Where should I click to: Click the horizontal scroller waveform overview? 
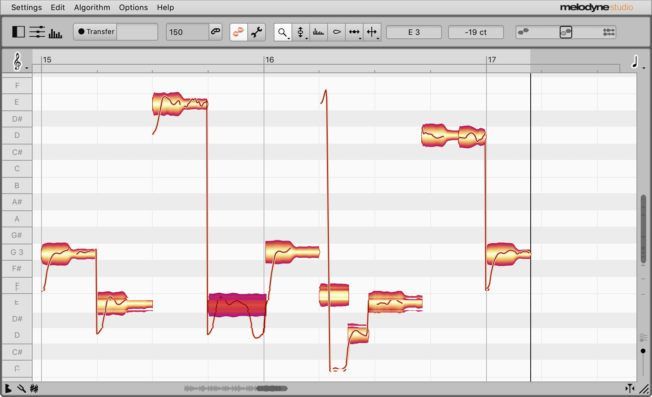coord(236,389)
